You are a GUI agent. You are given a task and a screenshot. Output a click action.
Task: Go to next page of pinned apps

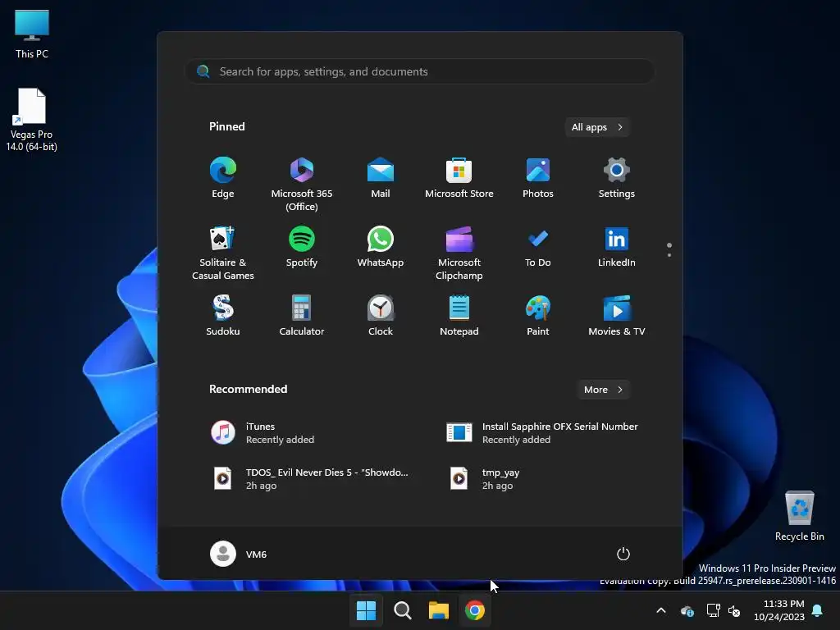tap(669, 255)
